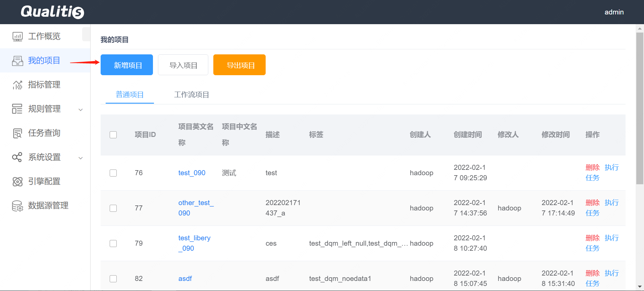Click the orange 导出项目 button
Screen dimensions: 644x291
(239, 65)
